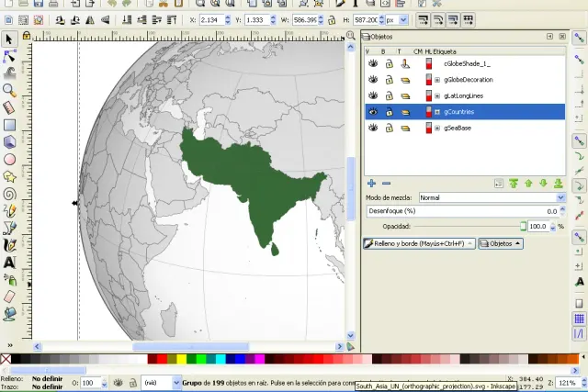Select the Spiral tool
This screenshot has width=588, height=392.
tap(9, 194)
